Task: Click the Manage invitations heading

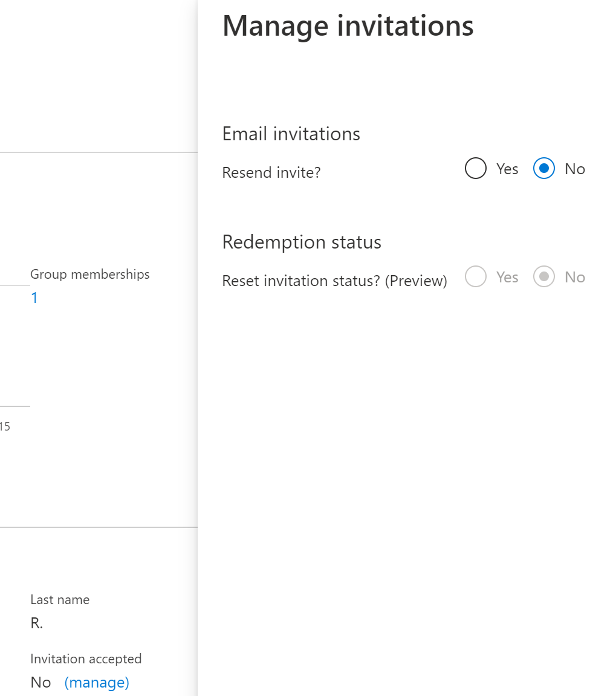Action: point(348,26)
